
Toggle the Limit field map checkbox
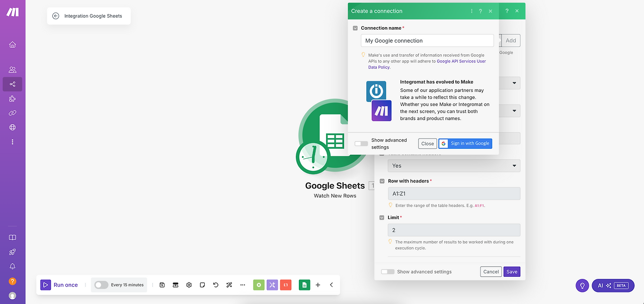[x=382, y=218]
